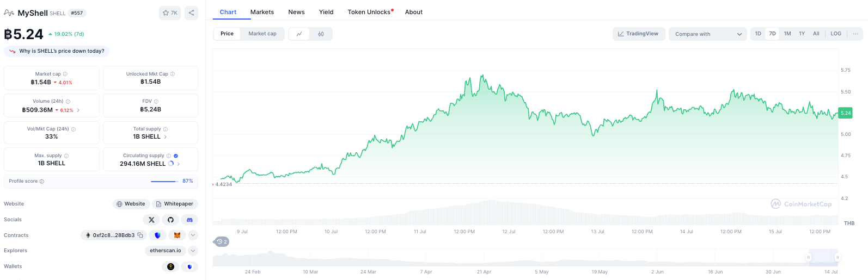The image size is (868, 280).
Task: Click the ฿509.36M volume value
Action: click(38, 110)
